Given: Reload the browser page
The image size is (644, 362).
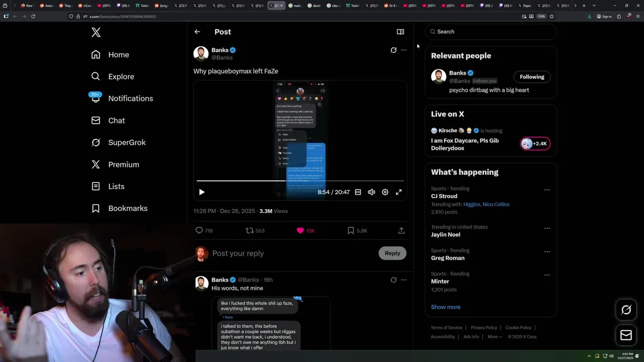Looking at the screenshot, I should [33, 16].
